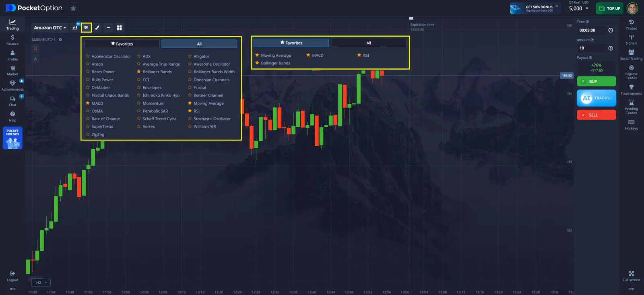Select the drawing tools brush icon
Viewport: 644px width, 295px height.
(x=97, y=28)
